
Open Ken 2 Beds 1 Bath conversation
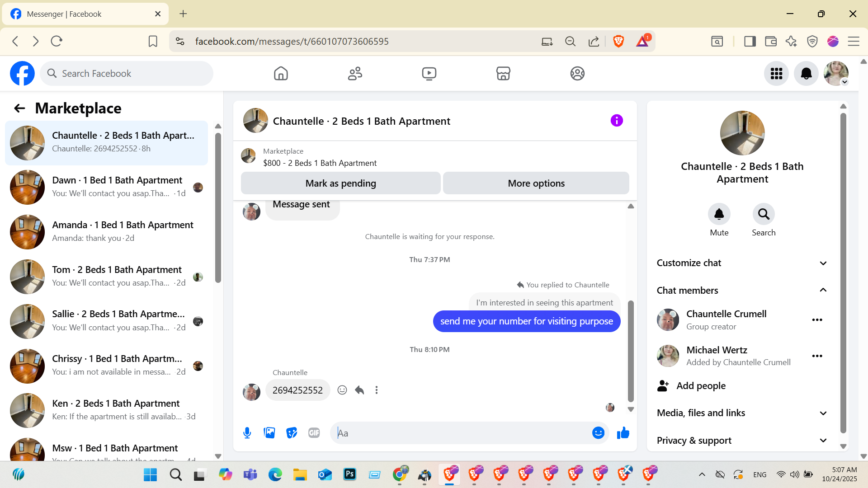(x=107, y=410)
